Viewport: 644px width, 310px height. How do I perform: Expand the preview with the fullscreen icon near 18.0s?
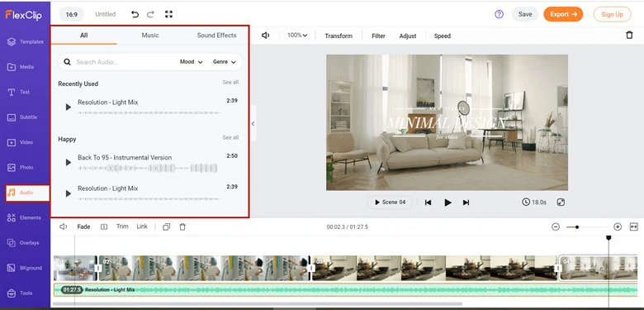561,203
